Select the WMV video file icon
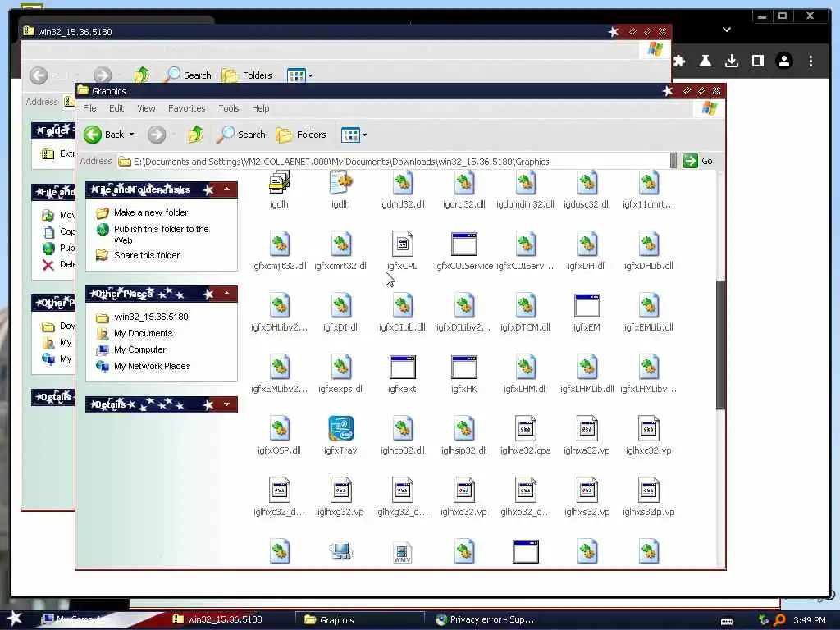This screenshot has height=630, width=840. coord(402,552)
